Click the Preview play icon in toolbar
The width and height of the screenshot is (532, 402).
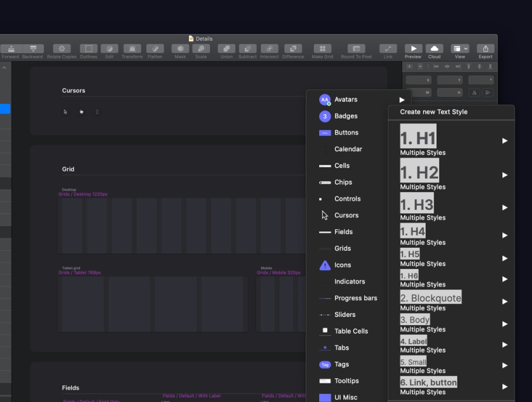[413, 49]
